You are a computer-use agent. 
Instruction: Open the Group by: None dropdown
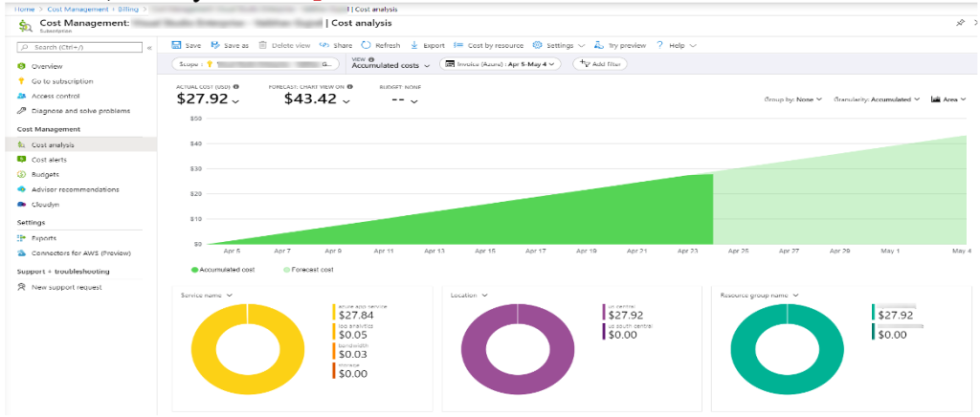(793, 99)
